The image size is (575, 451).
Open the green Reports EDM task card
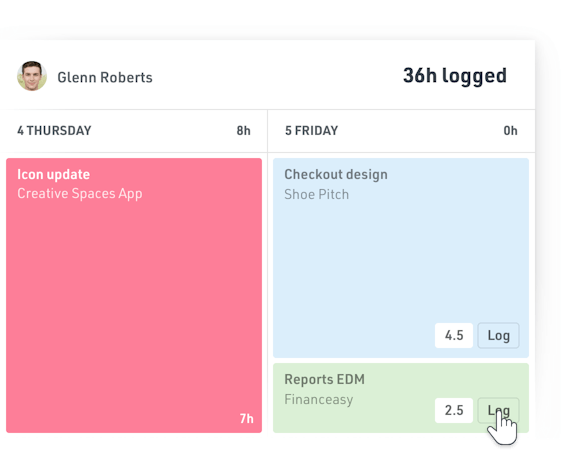click(401, 398)
